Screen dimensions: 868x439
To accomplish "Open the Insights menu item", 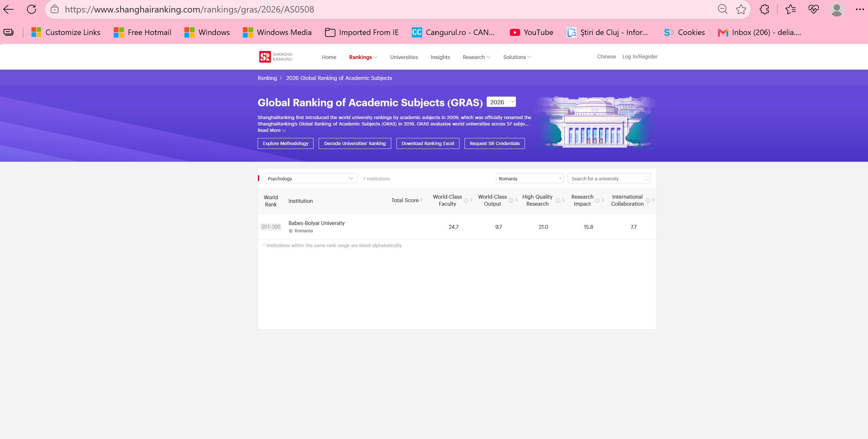I will click(x=440, y=57).
